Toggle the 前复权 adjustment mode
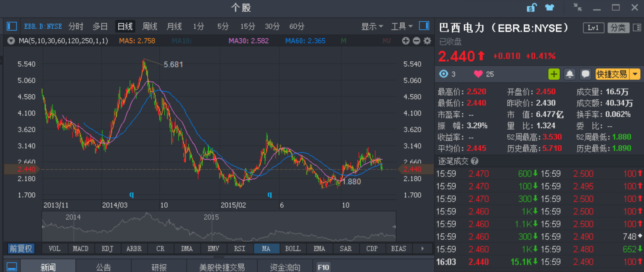 click(x=20, y=248)
